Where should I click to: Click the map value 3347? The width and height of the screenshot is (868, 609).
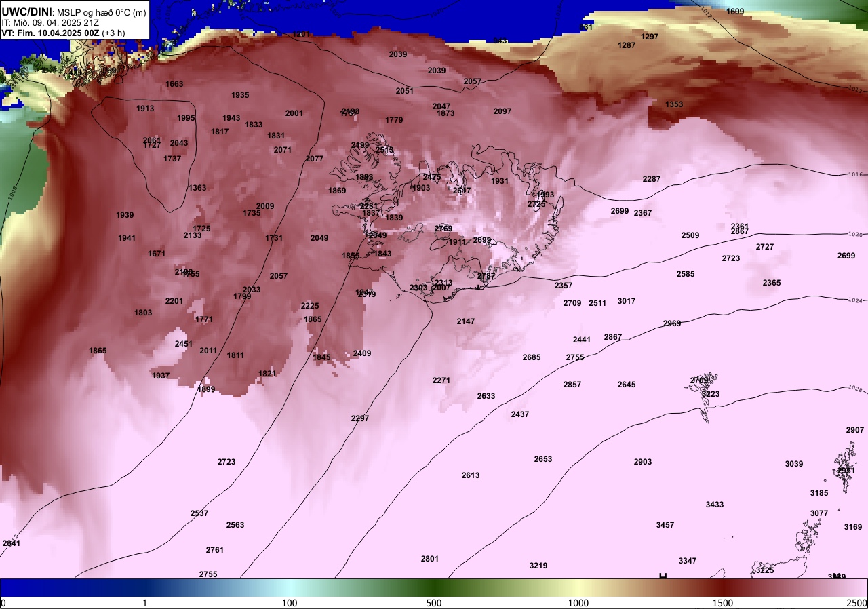pyautogui.click(x=688, y=561)
